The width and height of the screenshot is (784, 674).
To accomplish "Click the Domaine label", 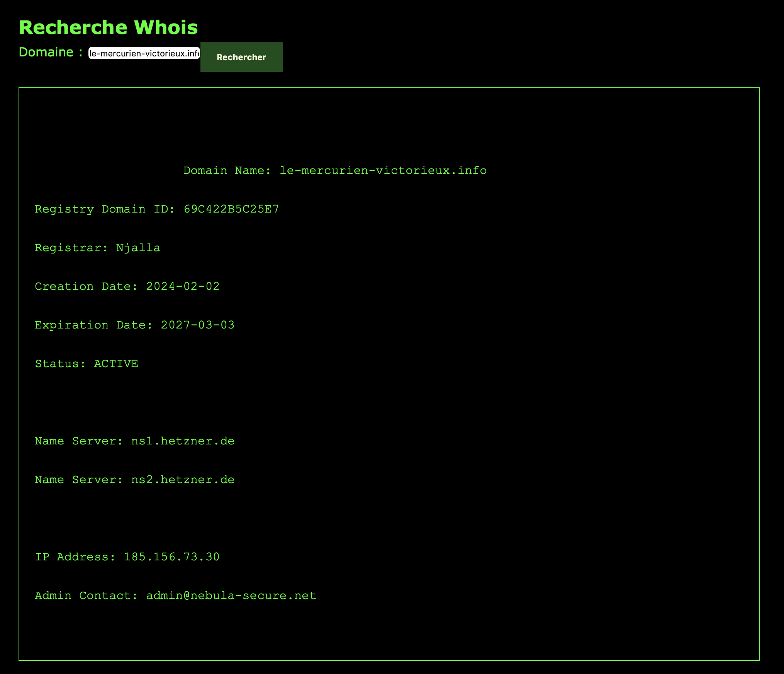I will click(51, 52).
